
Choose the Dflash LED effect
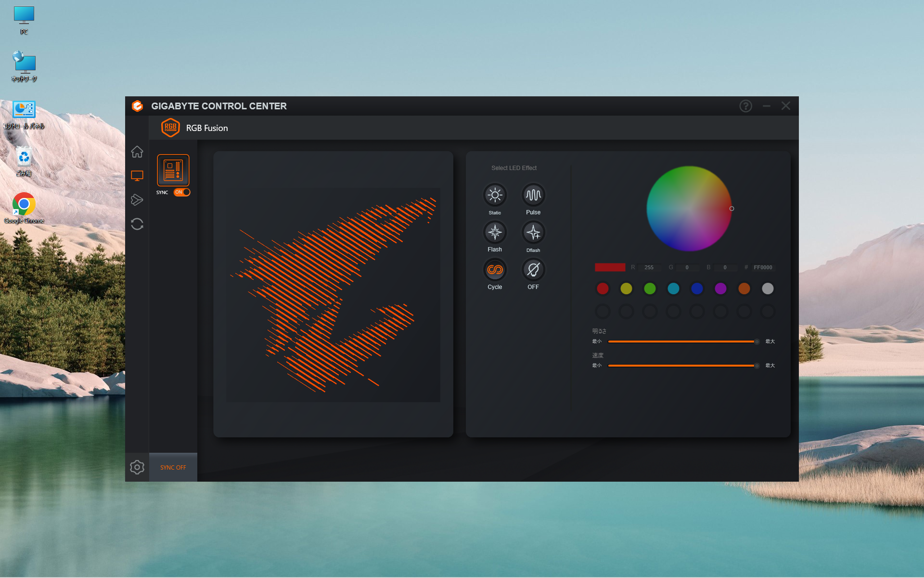pos(533,233)
